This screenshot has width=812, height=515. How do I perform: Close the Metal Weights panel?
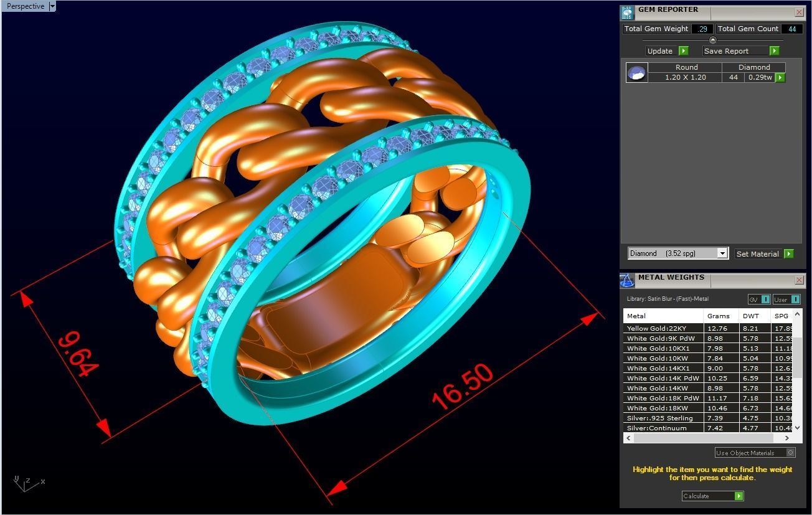point(799,280)
